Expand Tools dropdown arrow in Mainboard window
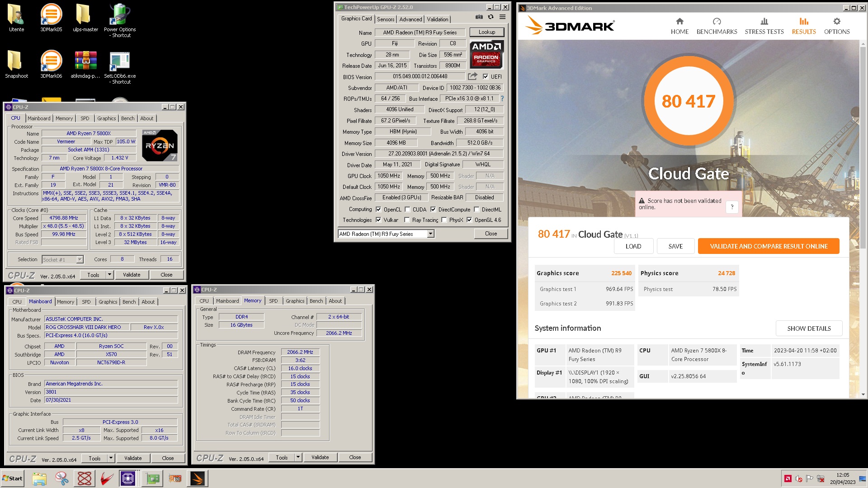868x488 pixels. pyautogui.click(x=110, y=458)
